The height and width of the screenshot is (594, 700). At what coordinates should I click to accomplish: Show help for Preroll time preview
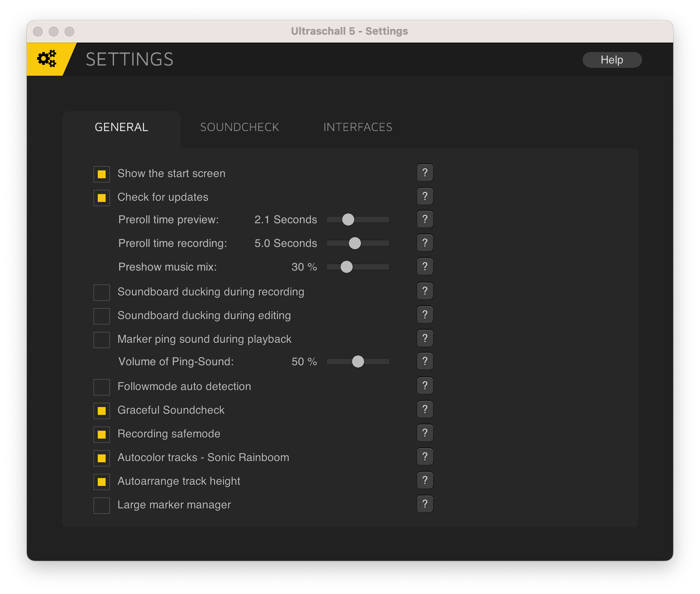425,219
